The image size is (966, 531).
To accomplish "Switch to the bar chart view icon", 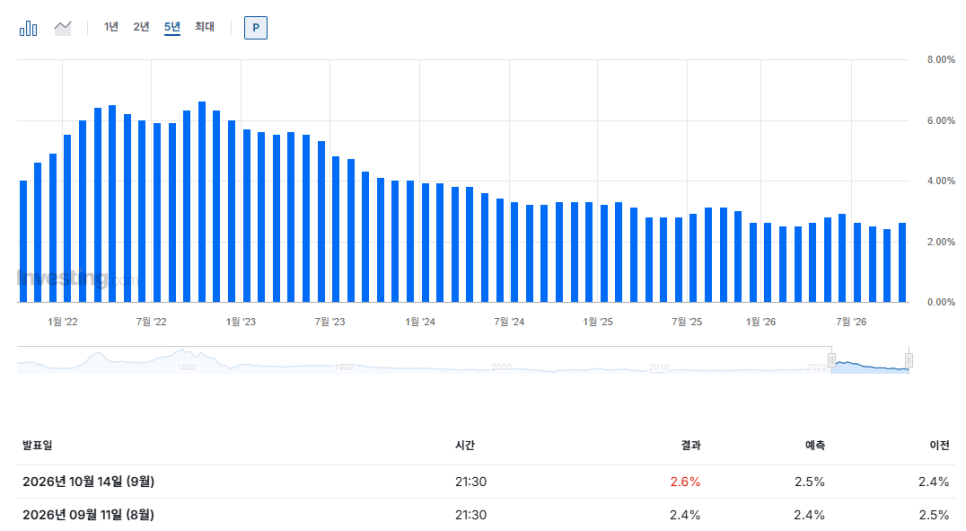I will tap(28, 28).
